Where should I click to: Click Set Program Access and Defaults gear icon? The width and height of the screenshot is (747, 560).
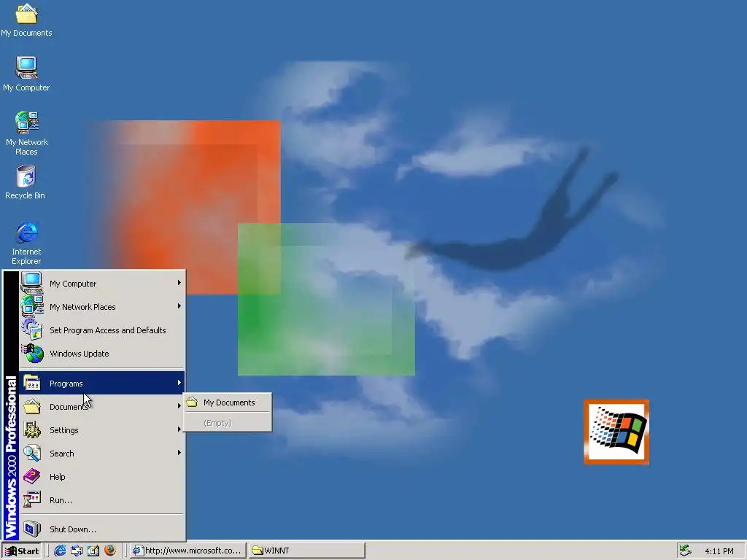(32, 330)
